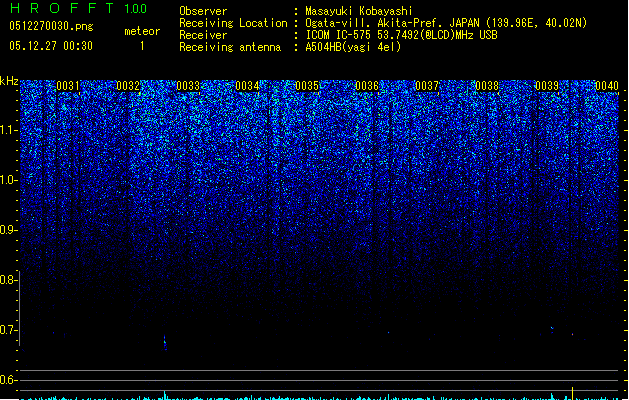Click the Receiving Location label

click(x=233, y=23)
